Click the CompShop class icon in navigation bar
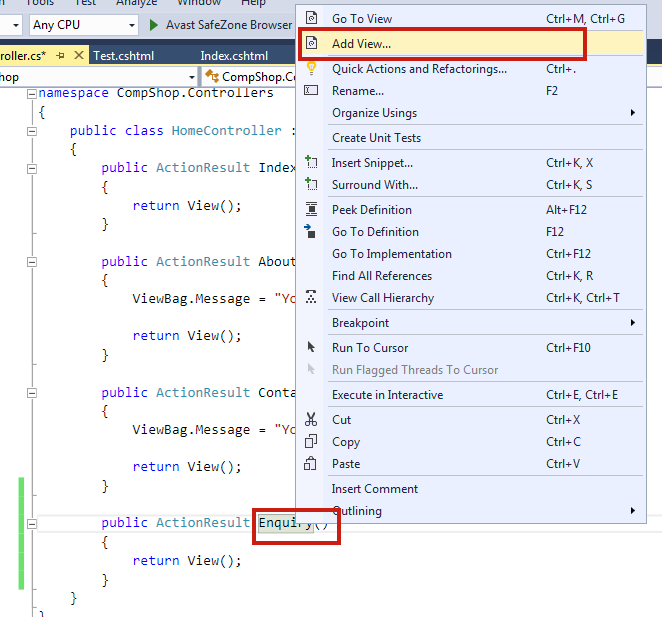The height and width of the screenshot is (617, 662). click(212, 76)
